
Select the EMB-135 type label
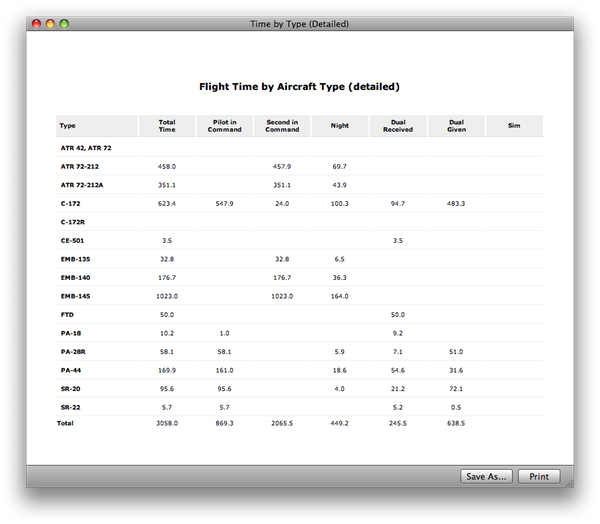[x=75, y=259]
